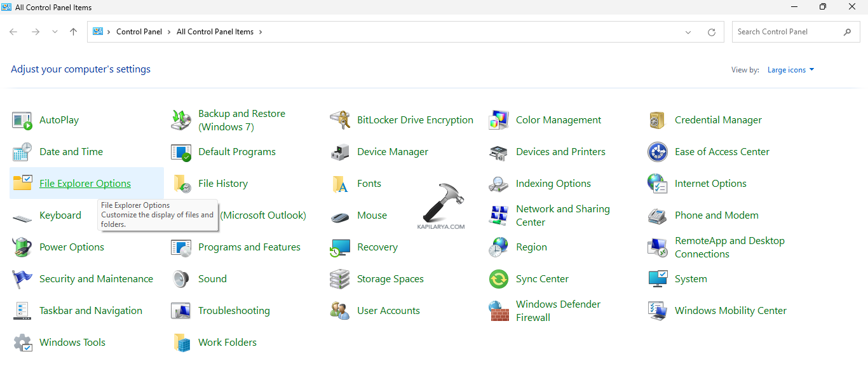
Task: Click the Sound speaker icon
Action: point(181,279)
